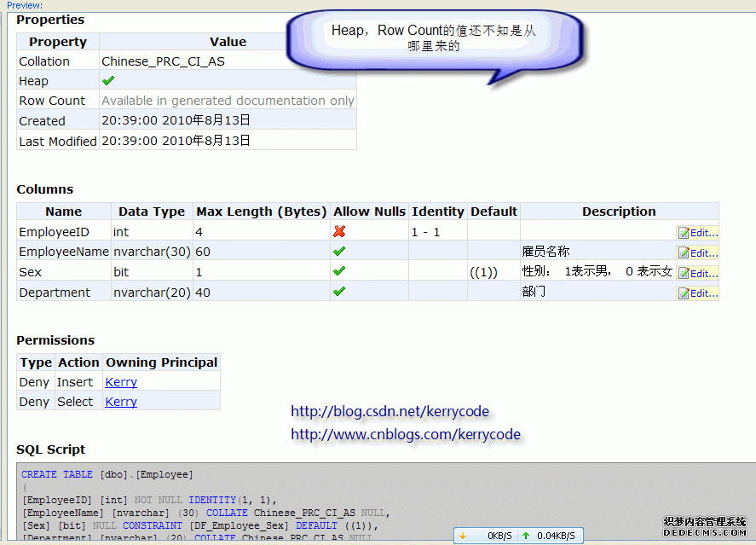
Task: Click the Chinese_PRC_CI_AS collation value
Action: tap(163, 61)
